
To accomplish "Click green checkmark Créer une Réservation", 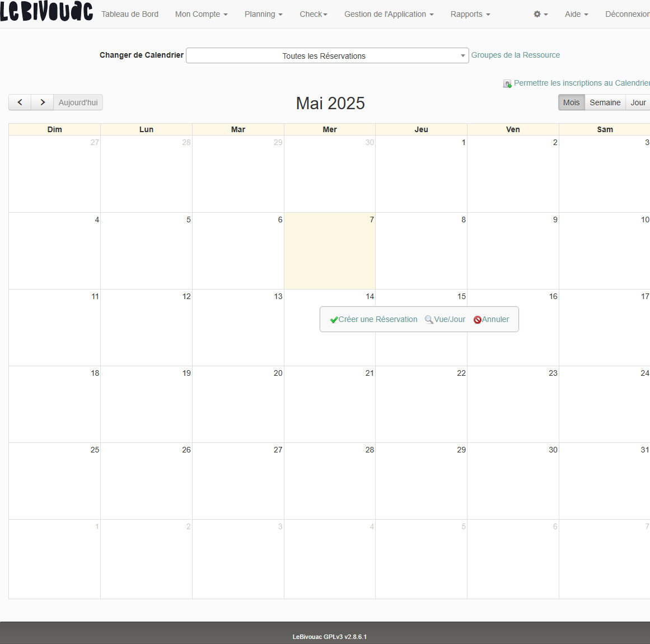I will click(x=334, y=320).
